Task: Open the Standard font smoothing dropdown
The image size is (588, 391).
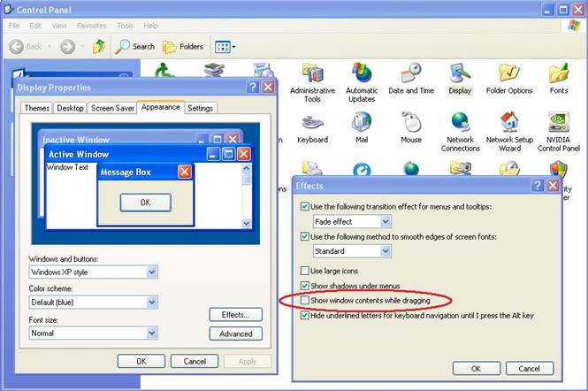Action: (x=386, y=251)
